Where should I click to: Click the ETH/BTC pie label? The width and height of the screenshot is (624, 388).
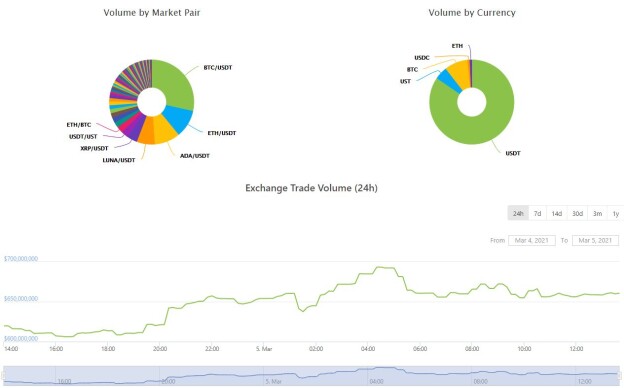pos(78,125)
